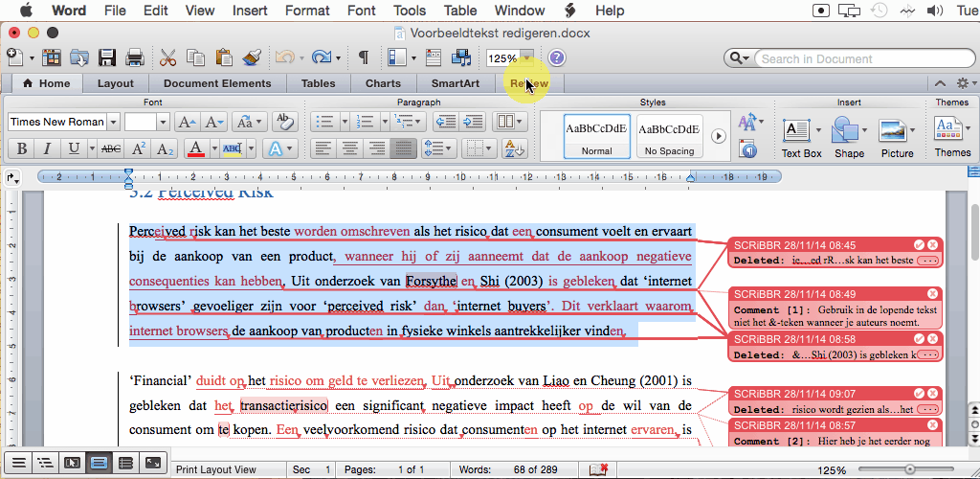Create a new blank document
Viewport: 980px width, 479px height.
[15, 57]
